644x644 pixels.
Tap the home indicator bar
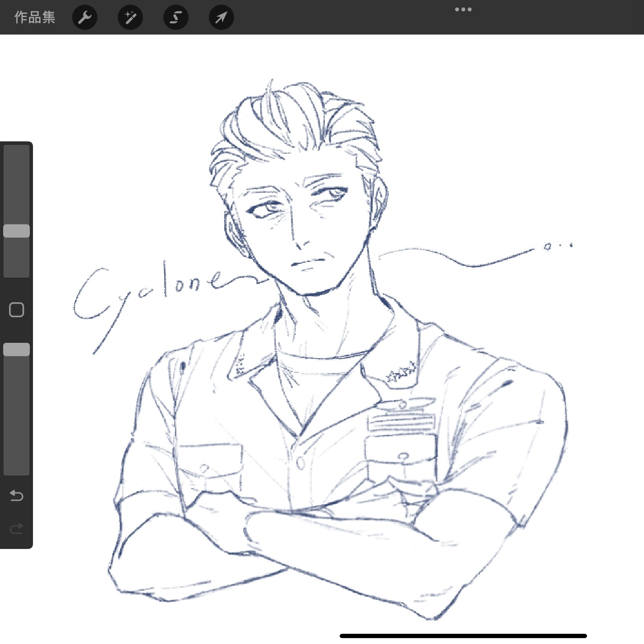point(463,636)
